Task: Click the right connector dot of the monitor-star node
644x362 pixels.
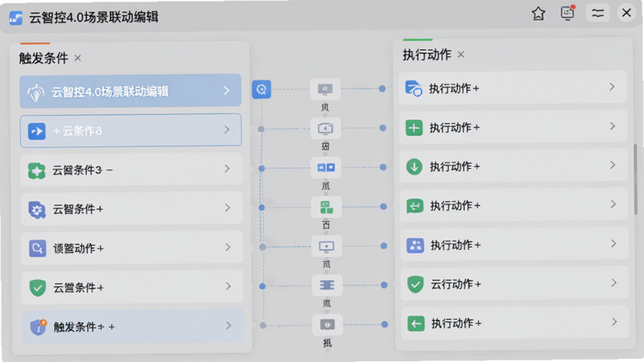Action: pos(382,88)
